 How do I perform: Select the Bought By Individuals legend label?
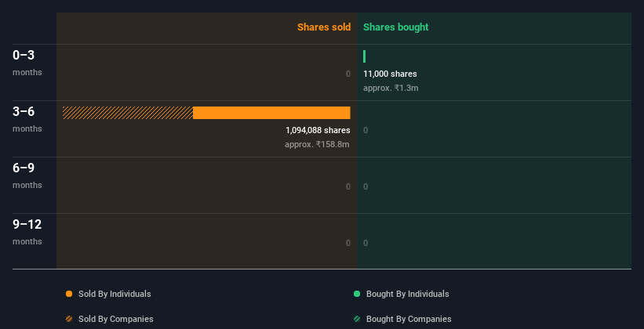407,294
